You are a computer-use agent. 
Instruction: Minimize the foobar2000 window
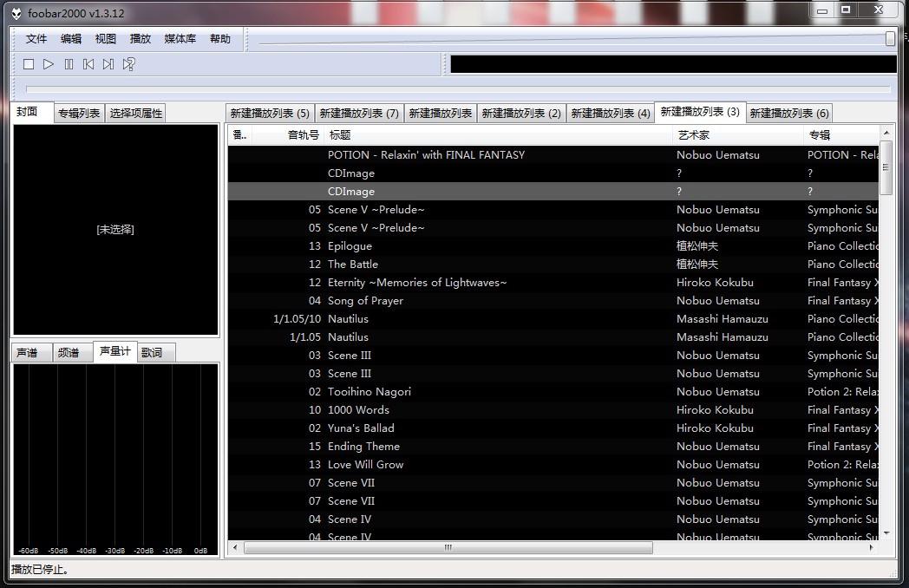[822, 10]
